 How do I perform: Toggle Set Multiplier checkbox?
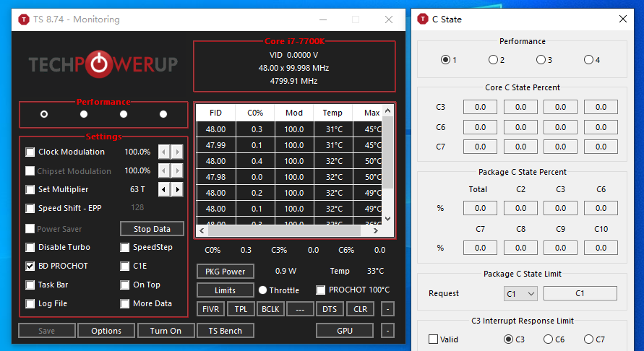click(30, 189)
